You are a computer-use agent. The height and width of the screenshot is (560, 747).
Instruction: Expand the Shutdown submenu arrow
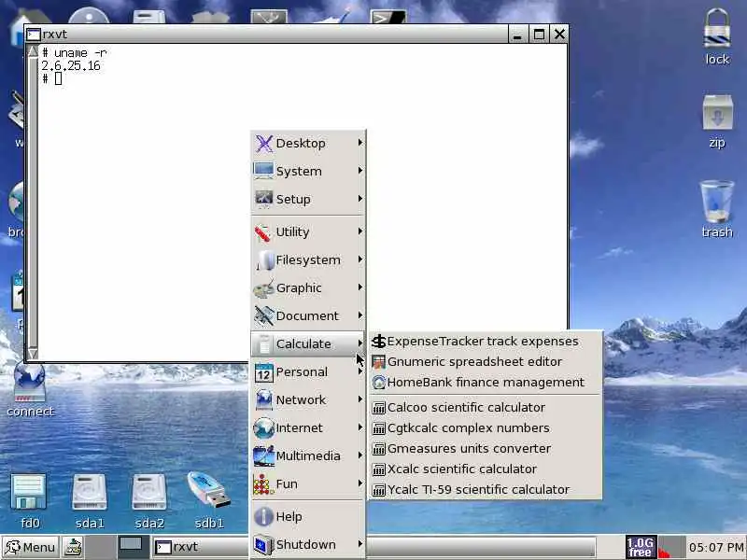click(360, 544)
